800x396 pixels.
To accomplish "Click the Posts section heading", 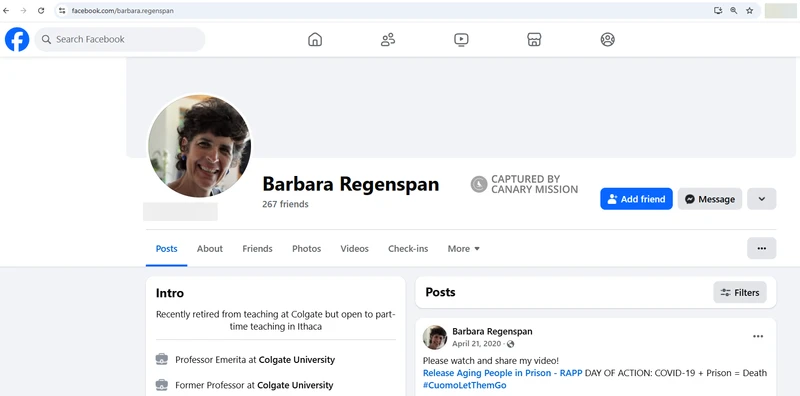I will pos(440,292).
